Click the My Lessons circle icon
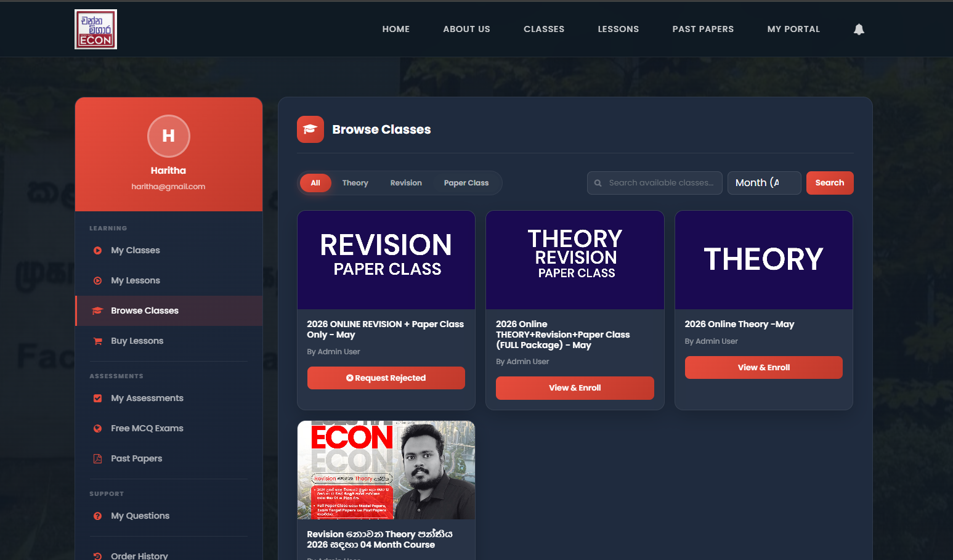Viewport: 953px width, 560px height. pyautogui.click(x=97, y=281)
